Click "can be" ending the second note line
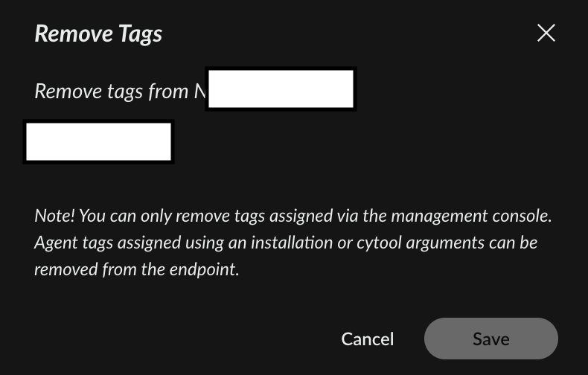588x375 pixels. tap(514, 243)
